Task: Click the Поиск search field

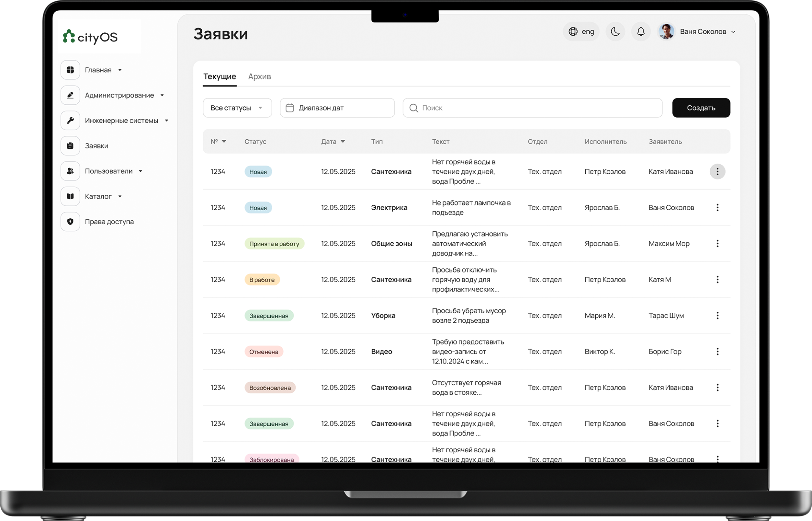Action: [533, 108]
